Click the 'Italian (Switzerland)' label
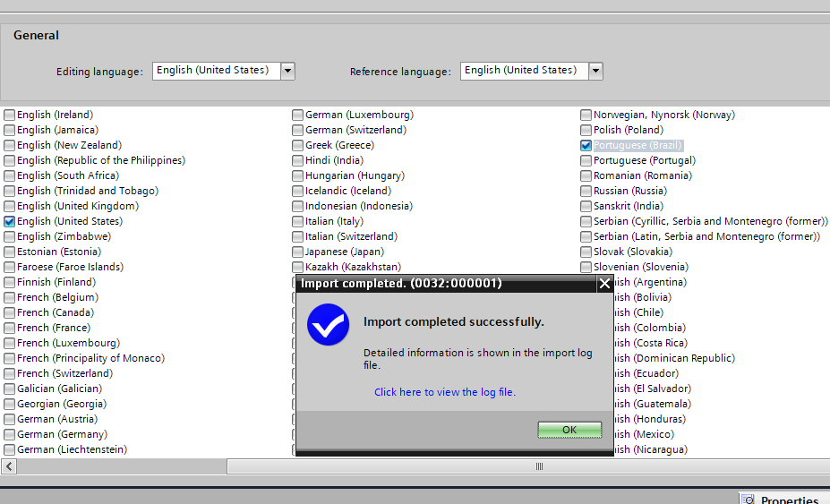The width and height of the screenshot is (830, 504). [x=351, y=236]
